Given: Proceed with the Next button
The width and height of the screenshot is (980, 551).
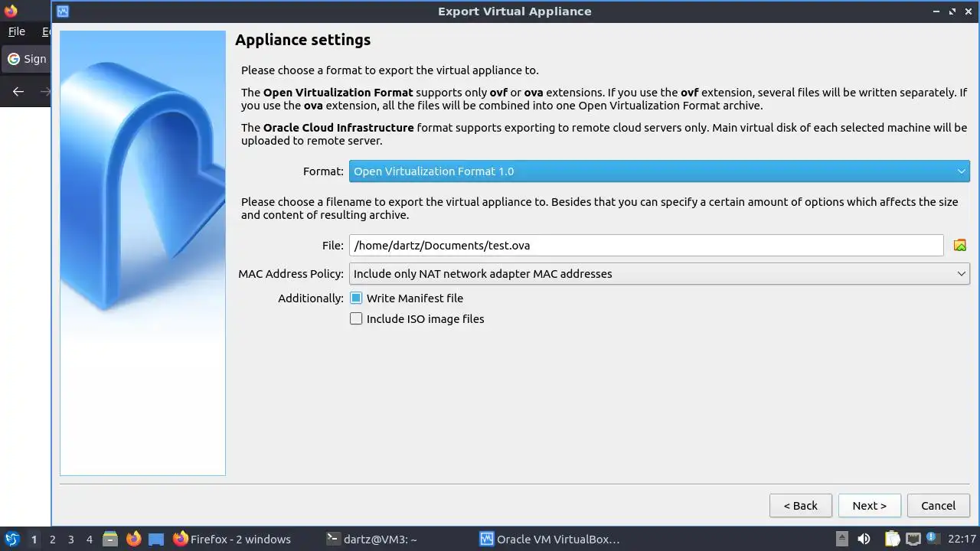Looking at the screenshot, I should tap(870, 505).
